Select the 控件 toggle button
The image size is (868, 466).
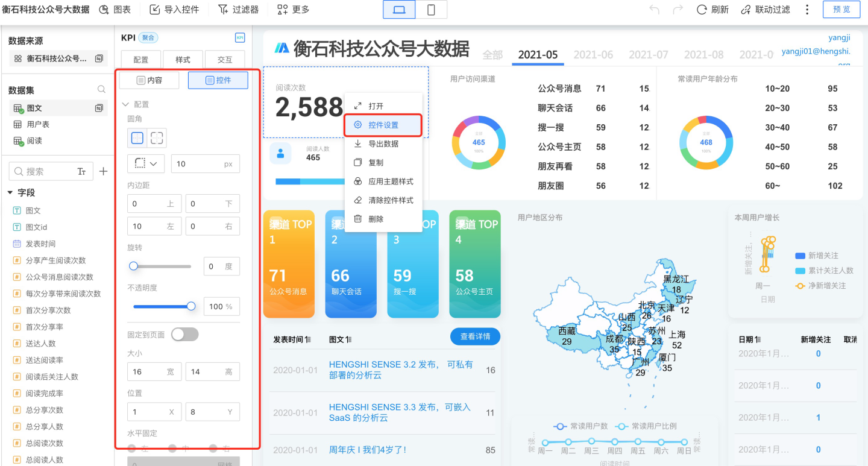[x=218, y=80]
